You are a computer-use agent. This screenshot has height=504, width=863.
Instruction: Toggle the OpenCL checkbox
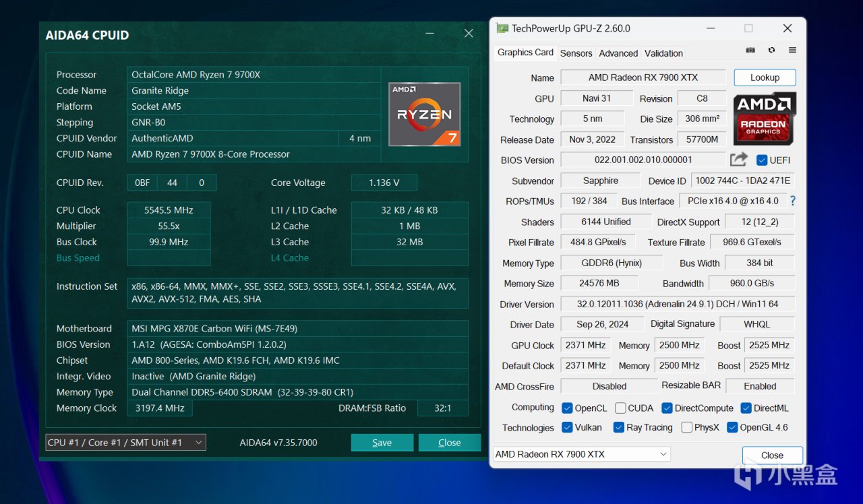pos(568,408)
